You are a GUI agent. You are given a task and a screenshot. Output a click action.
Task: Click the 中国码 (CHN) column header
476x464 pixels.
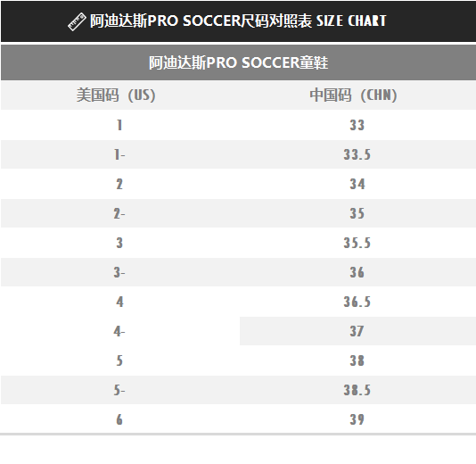tap(353, 95)
